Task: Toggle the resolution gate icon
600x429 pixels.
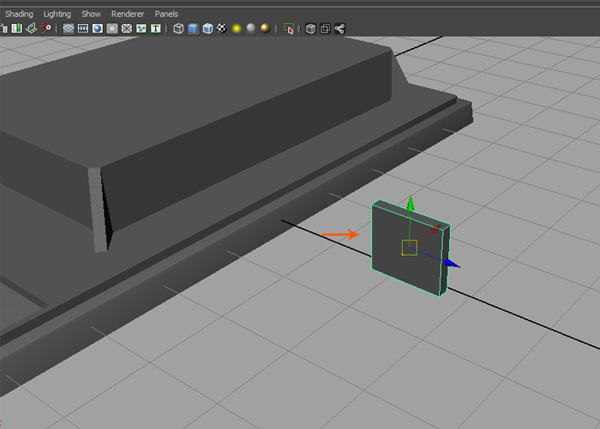Action: [x=98, y=29]
